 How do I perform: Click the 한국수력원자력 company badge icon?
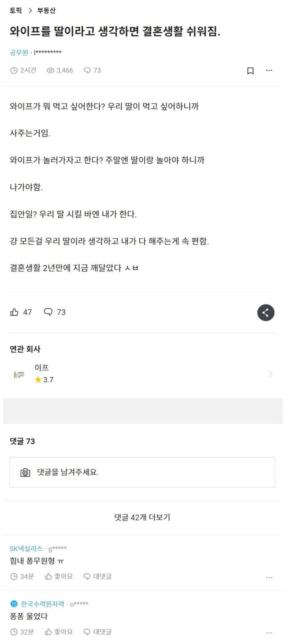point(14,604)
